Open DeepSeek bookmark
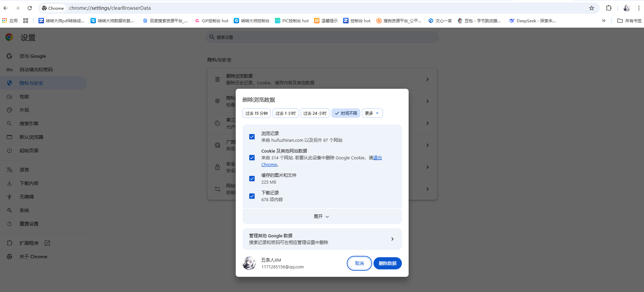 (533, 21)
